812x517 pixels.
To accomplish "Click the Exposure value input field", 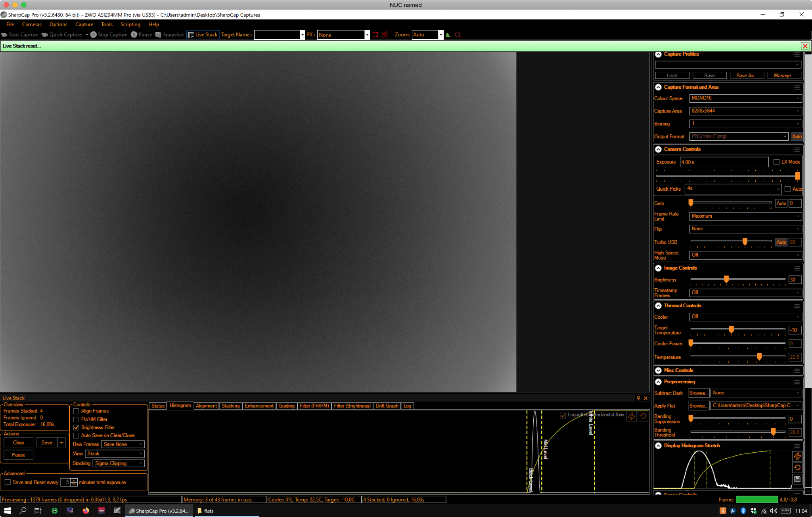I will click(724, 162).
